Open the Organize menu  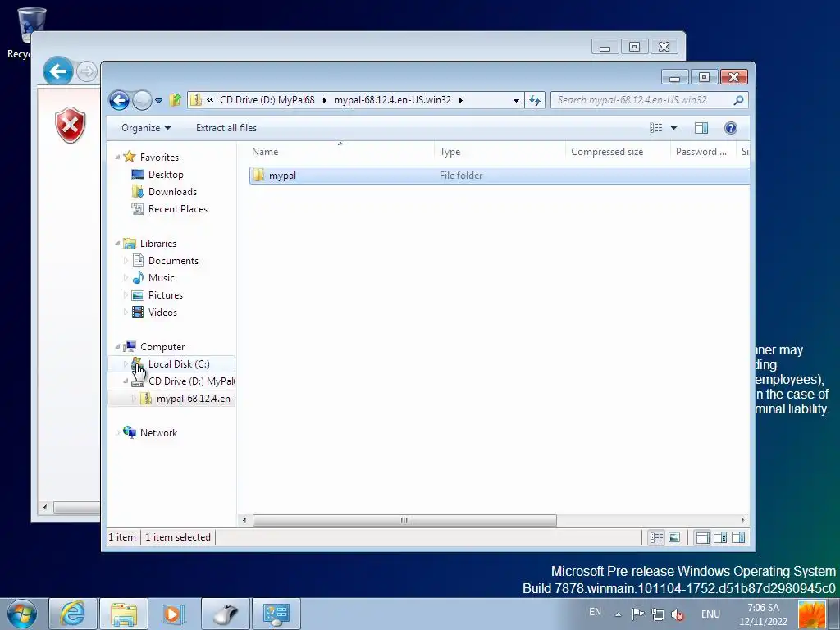coord(146,127)
